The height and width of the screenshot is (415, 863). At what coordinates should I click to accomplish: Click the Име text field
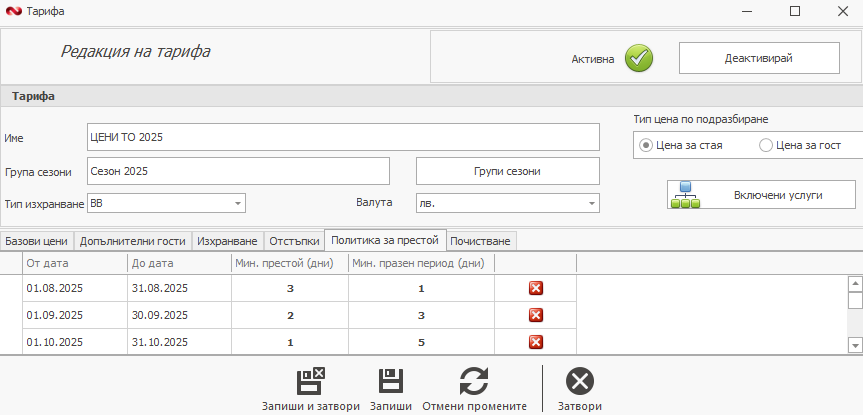(x=343, y=137)
